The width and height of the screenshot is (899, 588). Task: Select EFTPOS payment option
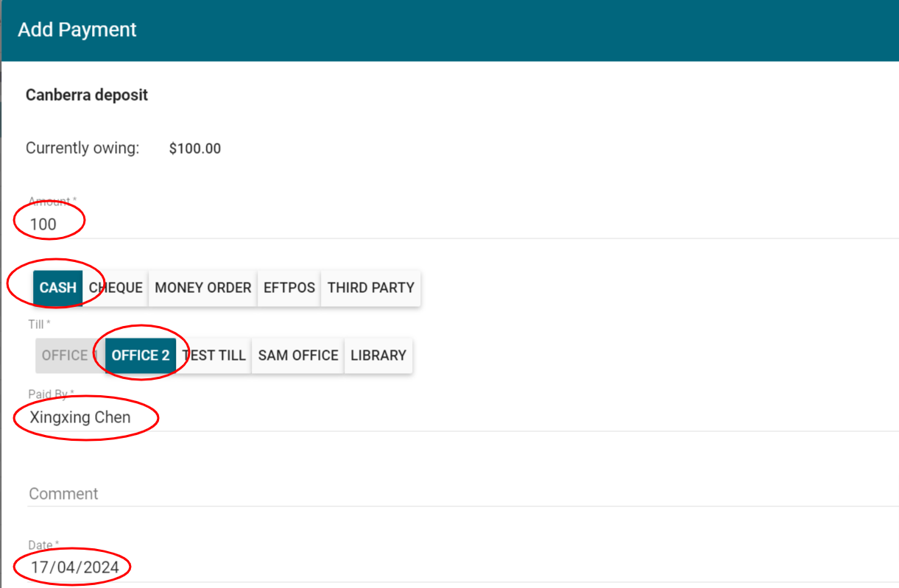click(x=288, y=288)
